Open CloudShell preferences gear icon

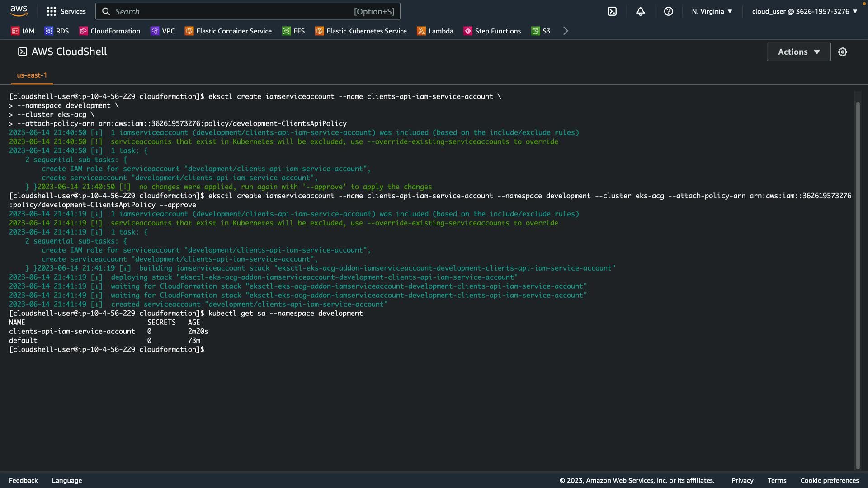click(x=842, y=52)
